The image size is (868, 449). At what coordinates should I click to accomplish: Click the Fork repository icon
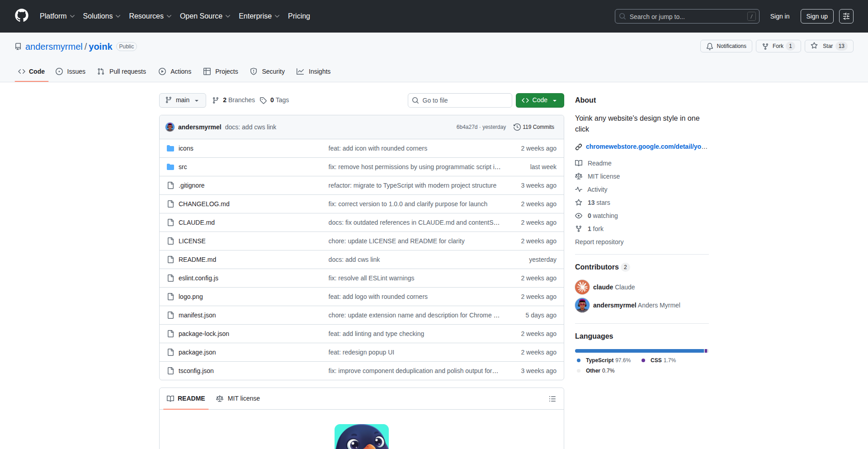765,46
